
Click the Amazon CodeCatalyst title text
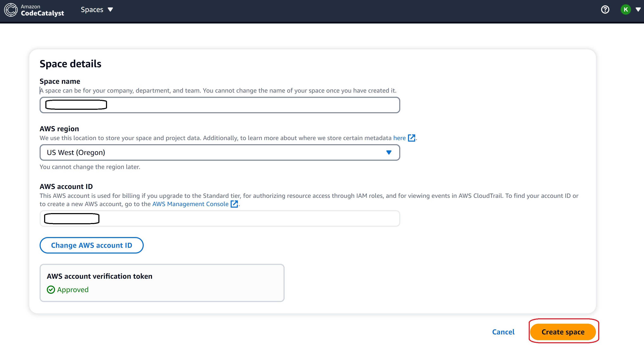42,10
